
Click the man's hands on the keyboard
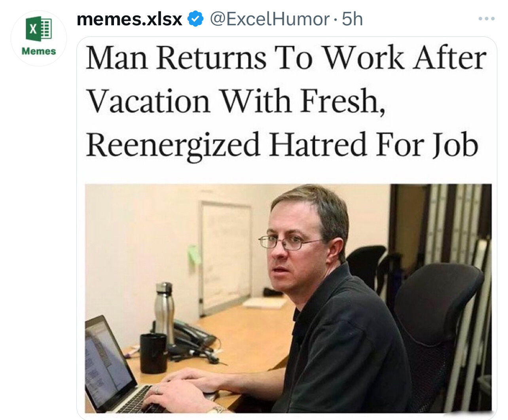(x=186, y=390)
